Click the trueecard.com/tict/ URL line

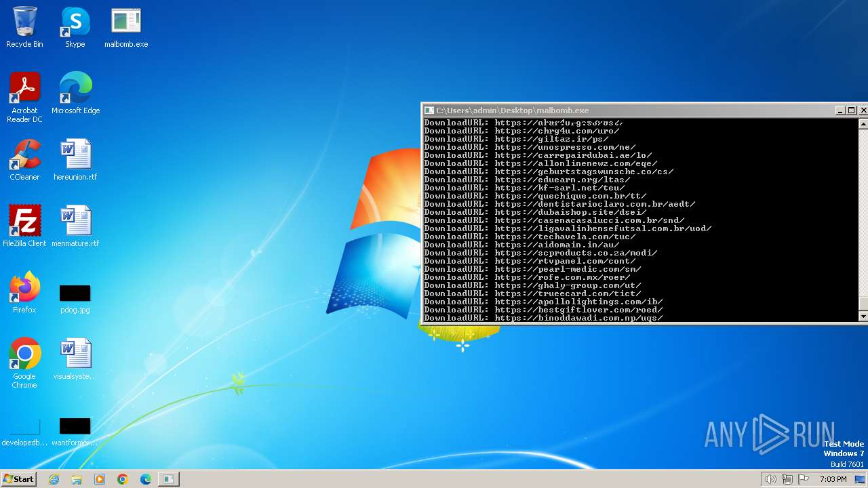532,293
